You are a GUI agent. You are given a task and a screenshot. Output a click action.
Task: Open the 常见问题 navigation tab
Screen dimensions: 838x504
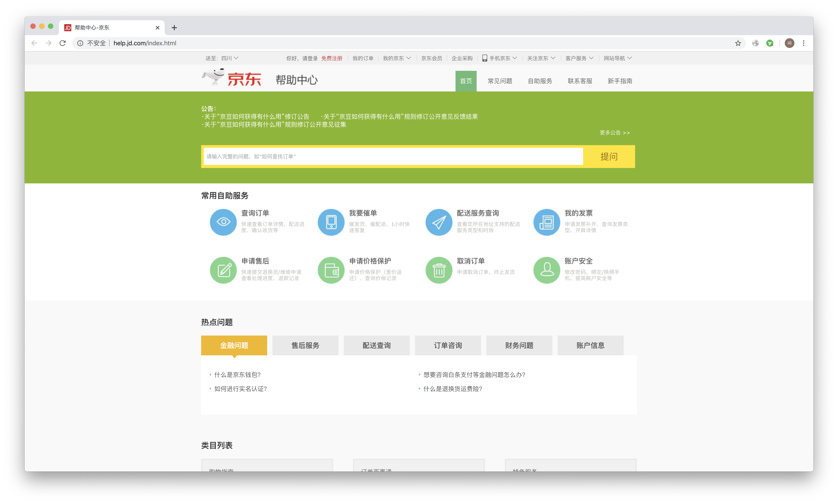pos(500,81)
